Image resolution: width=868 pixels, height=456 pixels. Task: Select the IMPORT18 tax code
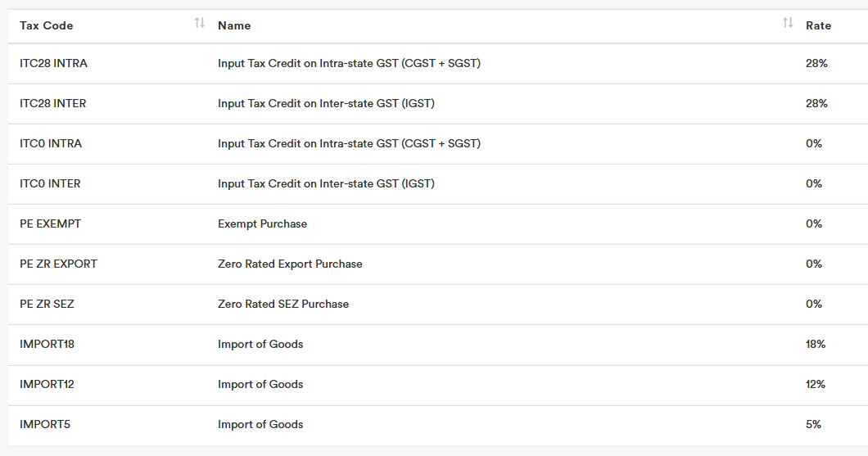point(47,344)
